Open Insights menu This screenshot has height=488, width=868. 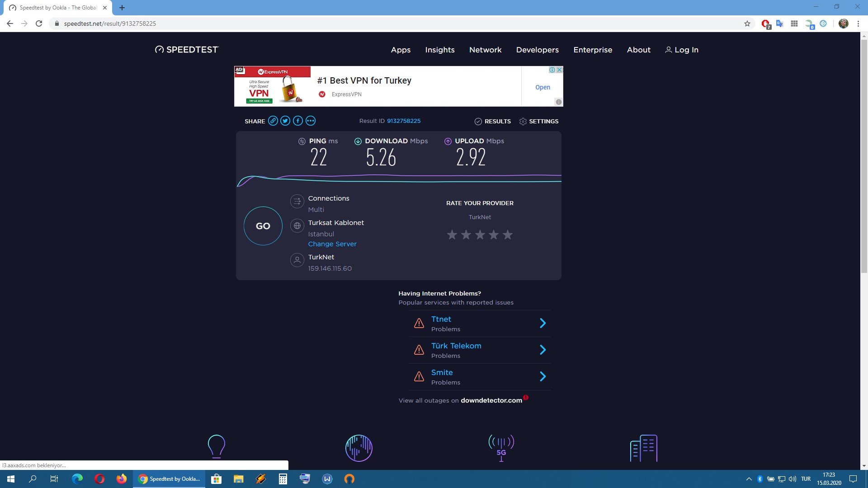tap(440, 50)
